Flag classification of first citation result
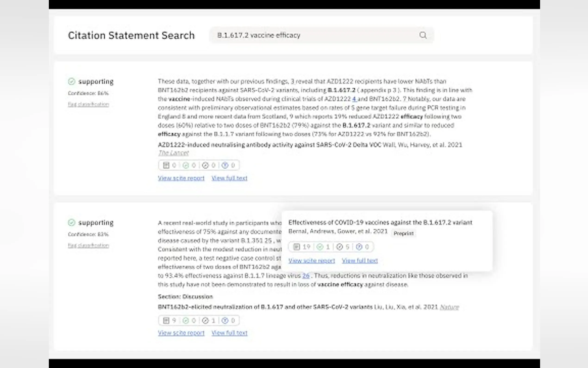 88,105
